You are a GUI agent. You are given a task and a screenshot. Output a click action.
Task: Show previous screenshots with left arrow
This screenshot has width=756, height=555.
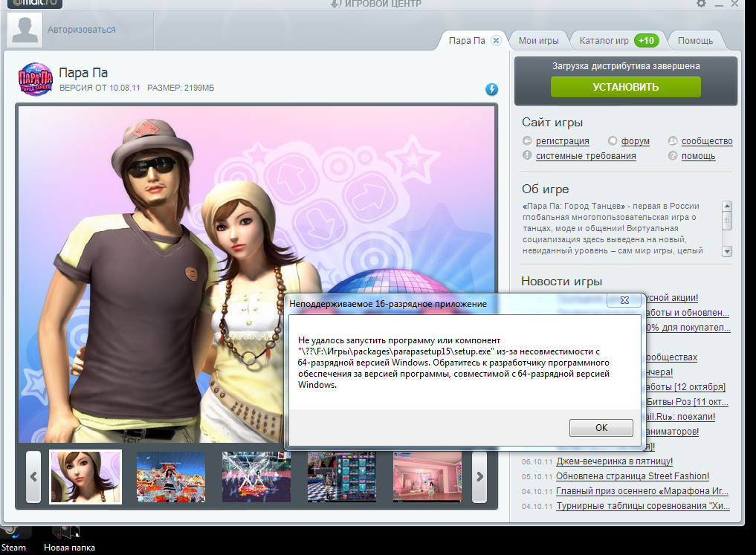tap(33, 477)
